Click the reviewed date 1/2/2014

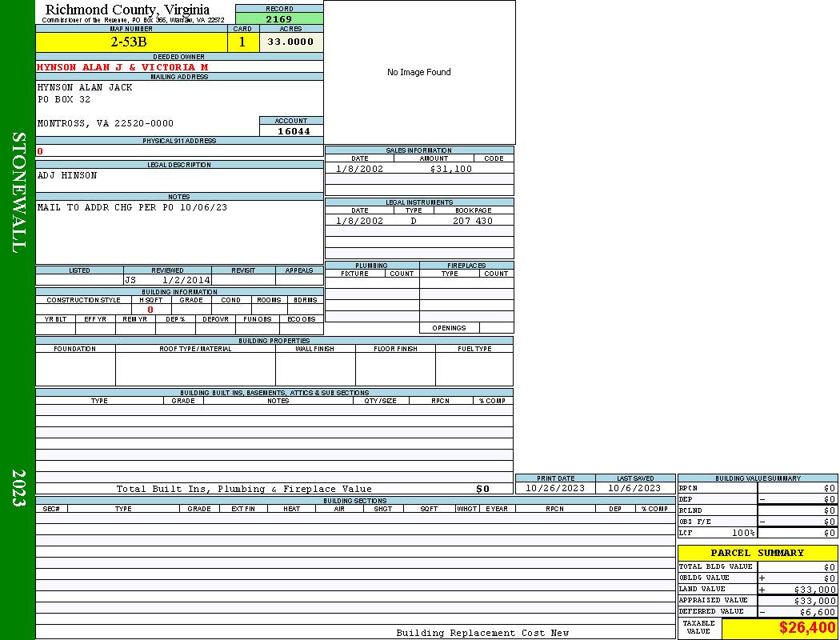click(x=186, y=281)
